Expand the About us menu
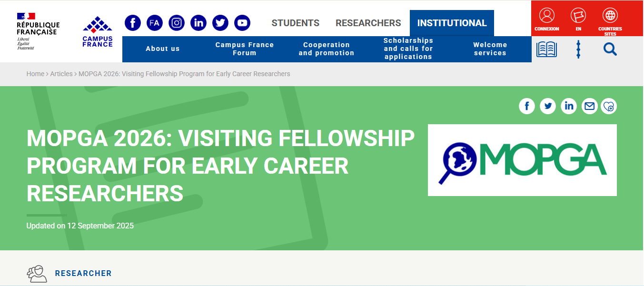Viewport: 644px width, 286px height. pos(163,49)
